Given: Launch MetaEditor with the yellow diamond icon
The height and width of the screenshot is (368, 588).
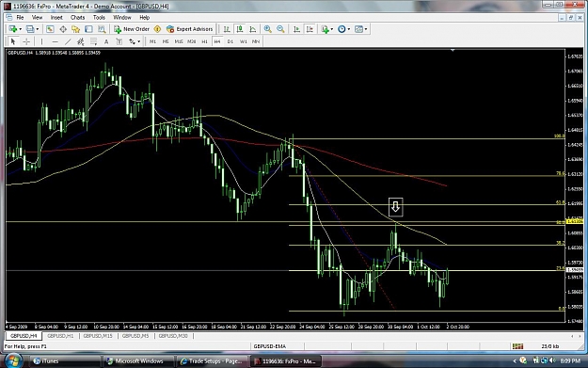Looking at the screenshot, I should click(157, 29).
